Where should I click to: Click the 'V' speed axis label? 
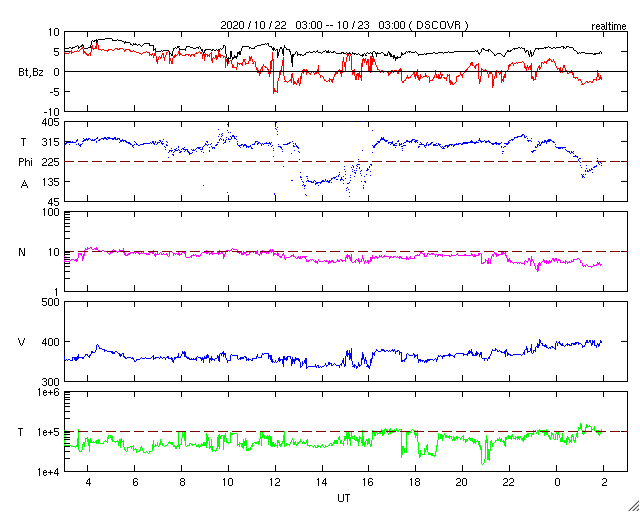(x=22, y=342)
